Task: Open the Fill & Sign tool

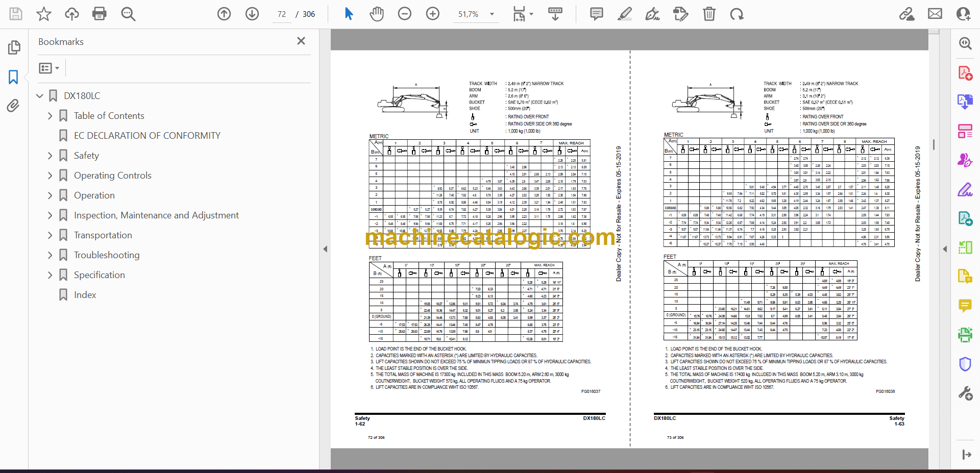Action: [965, 189]
